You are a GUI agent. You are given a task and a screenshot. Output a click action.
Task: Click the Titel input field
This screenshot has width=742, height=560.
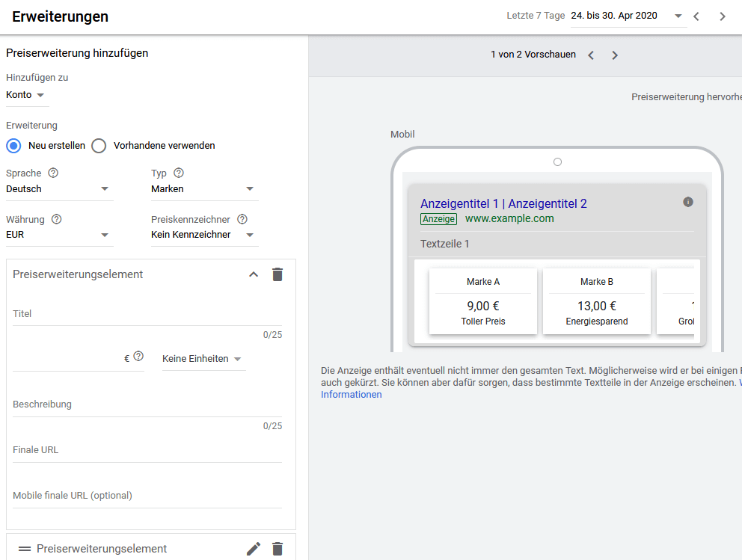click(147, 315)
